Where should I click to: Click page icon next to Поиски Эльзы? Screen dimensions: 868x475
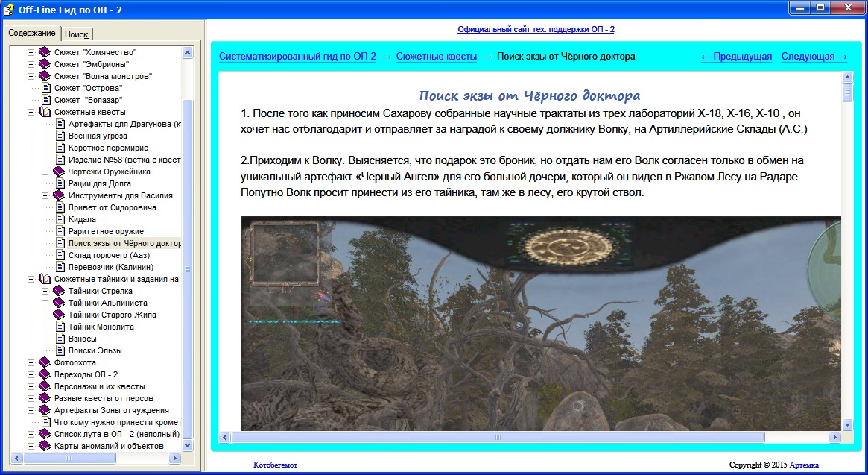[x=61, y=350]
